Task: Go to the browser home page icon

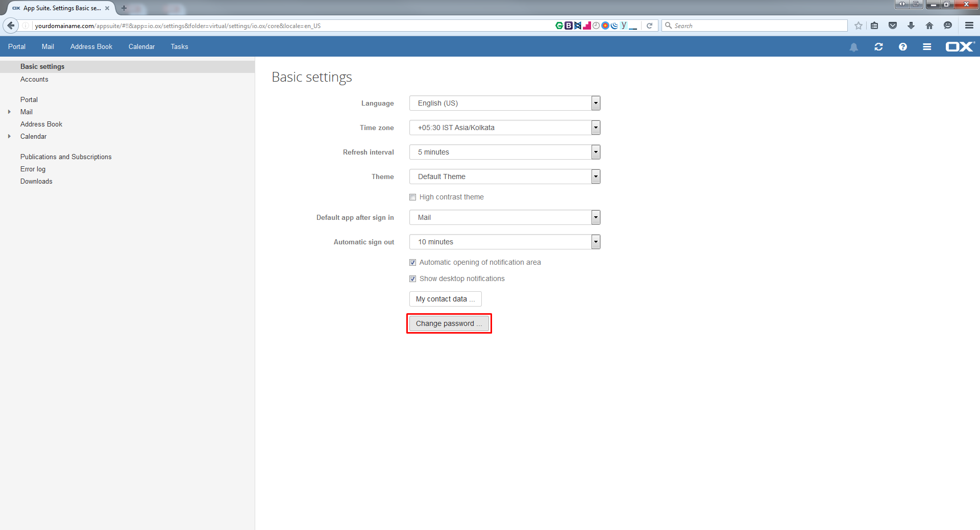Action: [929, 26]
